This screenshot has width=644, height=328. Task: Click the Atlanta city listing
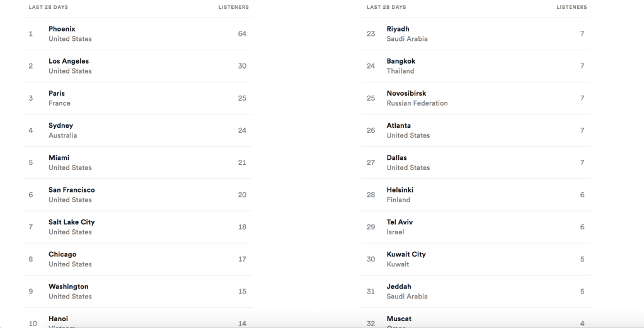(475, 130)
